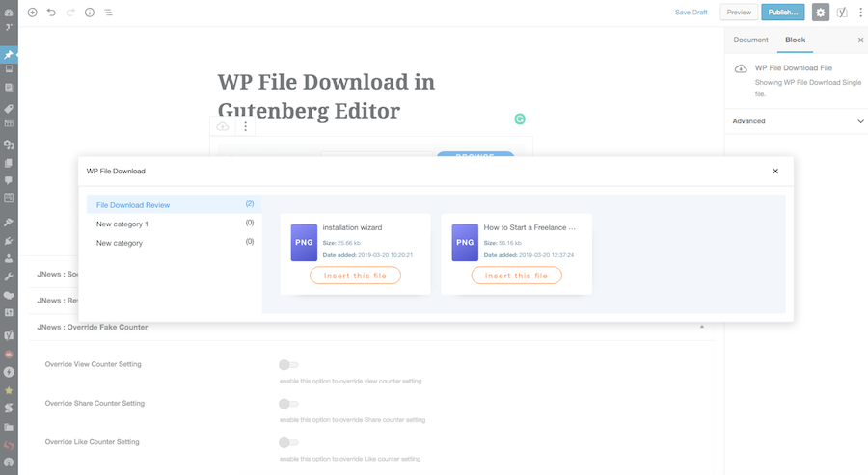868x475 pixels.
Task: Enable Override Share Counter Setting toggle
Action: [288, 404]
